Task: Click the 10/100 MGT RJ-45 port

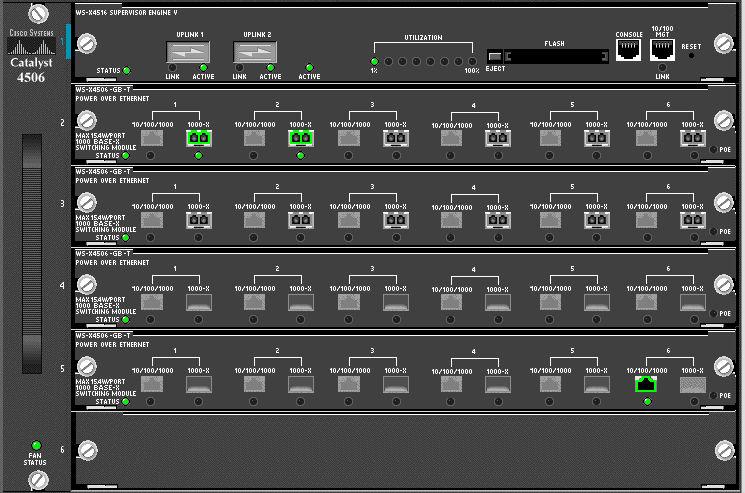Action: [x=662, y=50]
